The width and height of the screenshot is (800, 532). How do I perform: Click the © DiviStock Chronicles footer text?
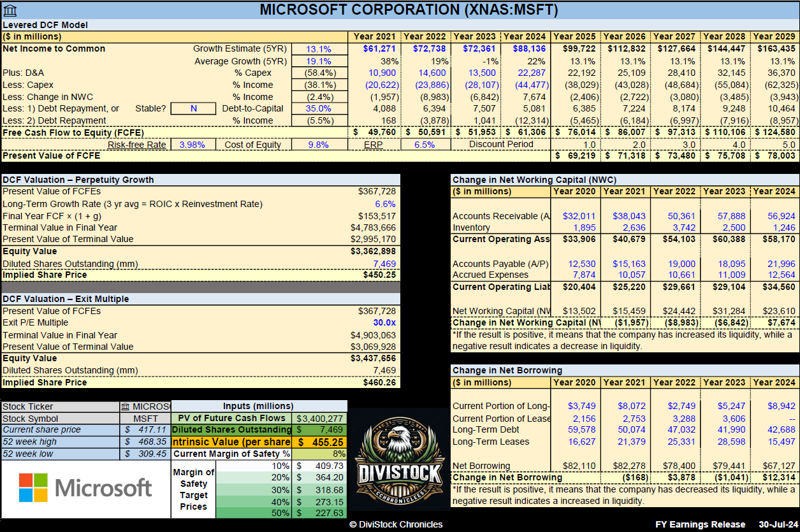click(x=396, y=524)
